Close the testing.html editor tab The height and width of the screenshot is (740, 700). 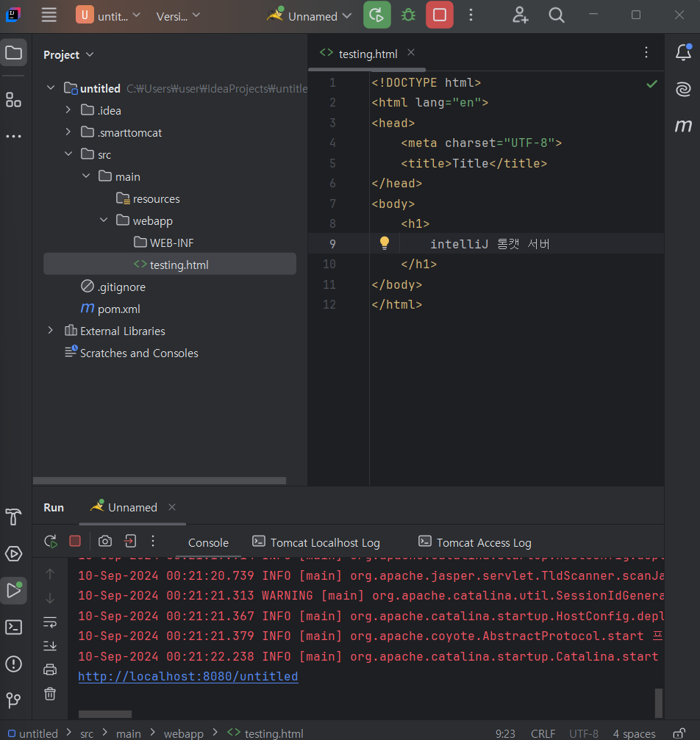click(411, 52)
